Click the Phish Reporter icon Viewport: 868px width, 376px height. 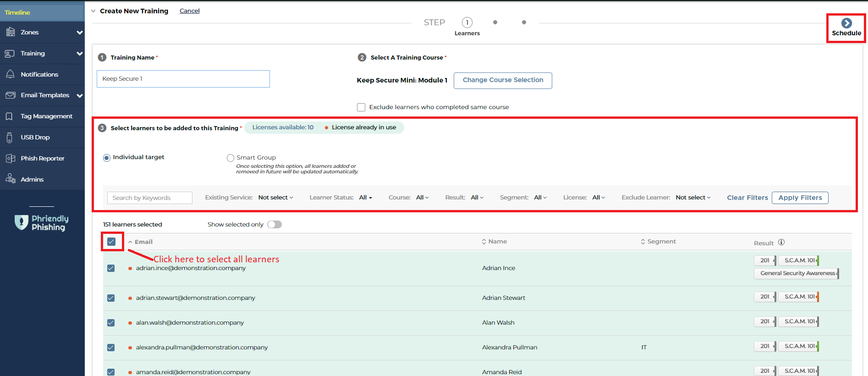click(x=10, y=158)
